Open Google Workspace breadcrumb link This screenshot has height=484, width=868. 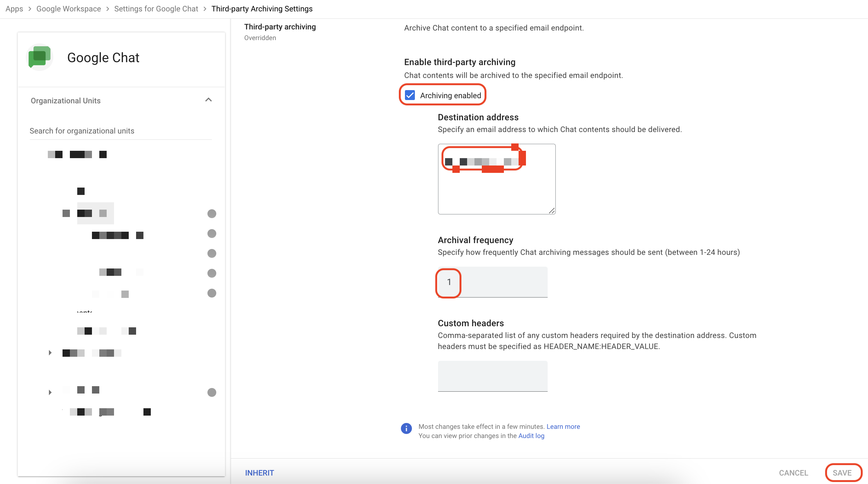69,9
